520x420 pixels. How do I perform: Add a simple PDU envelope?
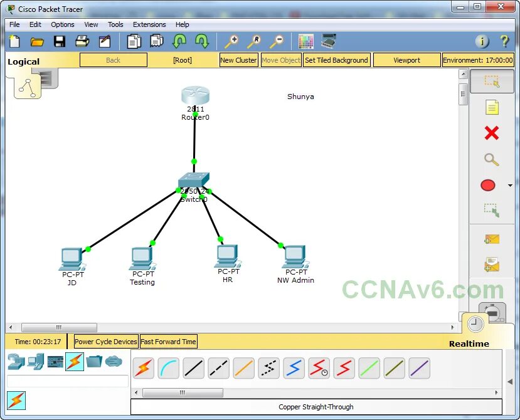click(492, 239)
